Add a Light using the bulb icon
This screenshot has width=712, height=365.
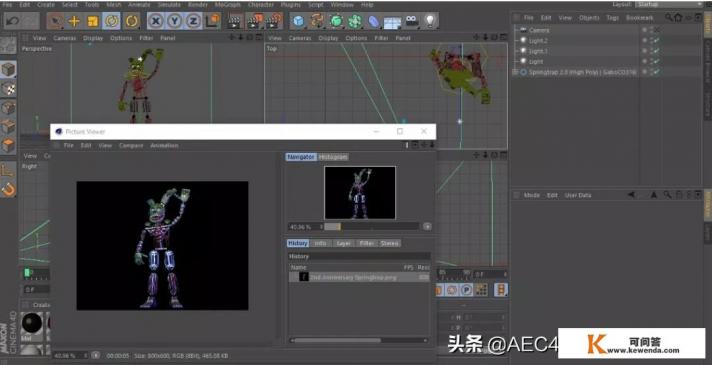click(x=430, y=21)
